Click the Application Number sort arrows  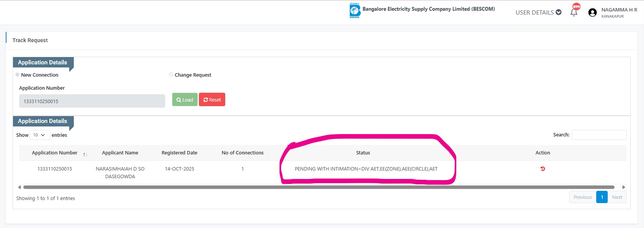(85, 154)
